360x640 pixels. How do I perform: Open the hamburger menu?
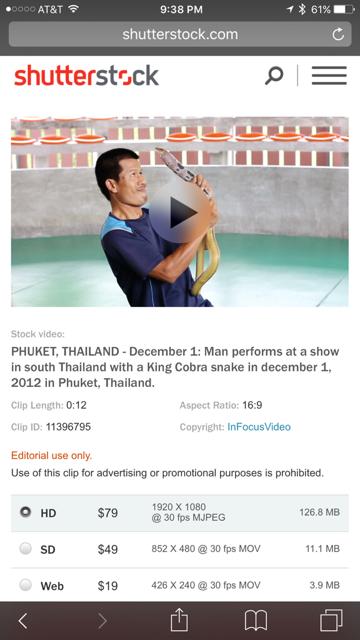coord(329,76)
